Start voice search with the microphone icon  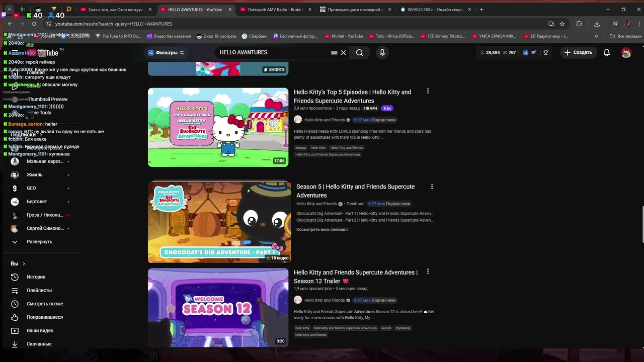[382, 52]
